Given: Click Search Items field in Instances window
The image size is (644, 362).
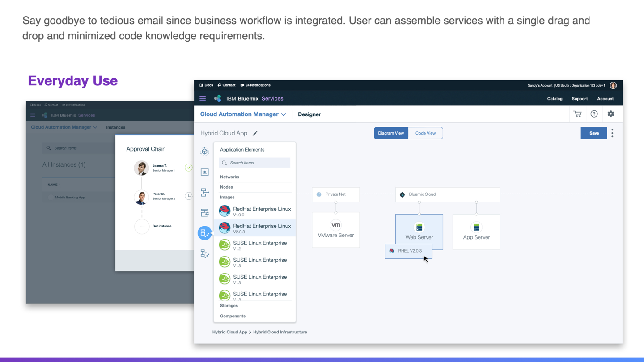Looking at the screenshot, I should (79, 148).
